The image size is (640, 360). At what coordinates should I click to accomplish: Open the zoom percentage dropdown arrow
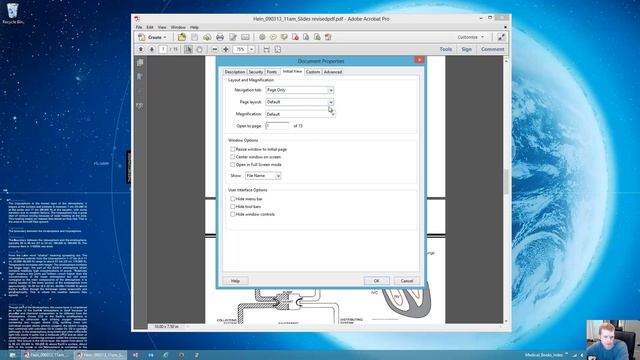[251, 49]
